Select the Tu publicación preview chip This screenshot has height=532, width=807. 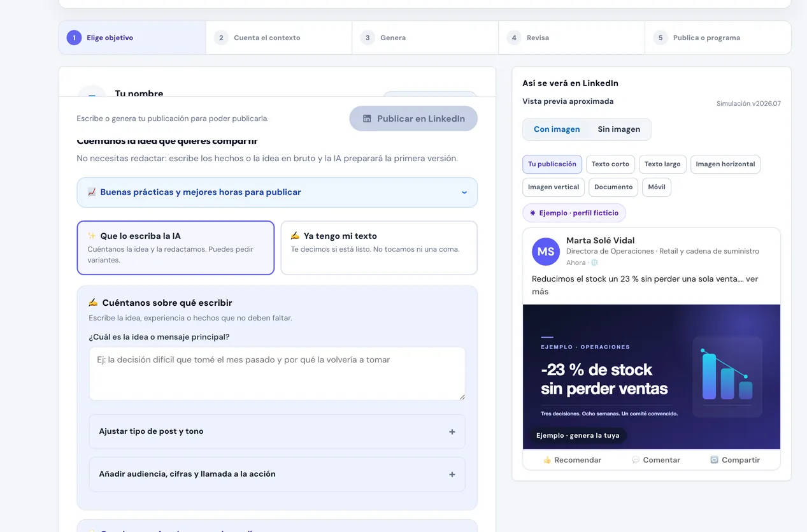[x=552, y=164]
